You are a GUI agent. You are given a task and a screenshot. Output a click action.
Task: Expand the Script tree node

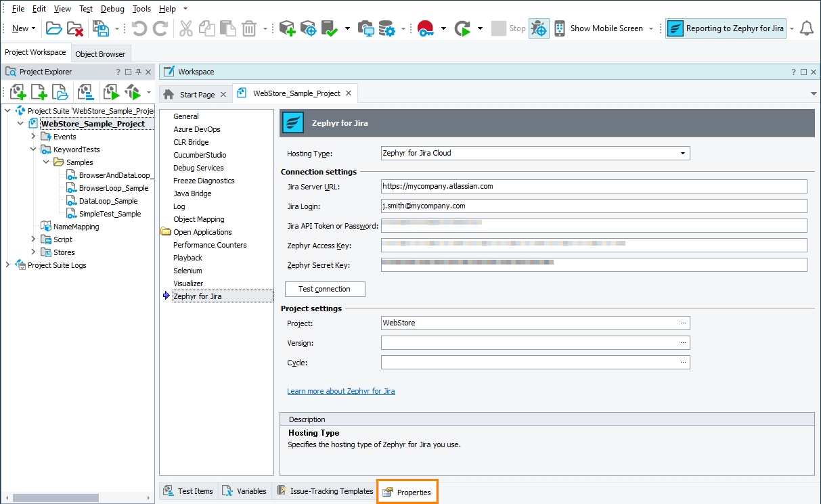(x=33, y=239)
